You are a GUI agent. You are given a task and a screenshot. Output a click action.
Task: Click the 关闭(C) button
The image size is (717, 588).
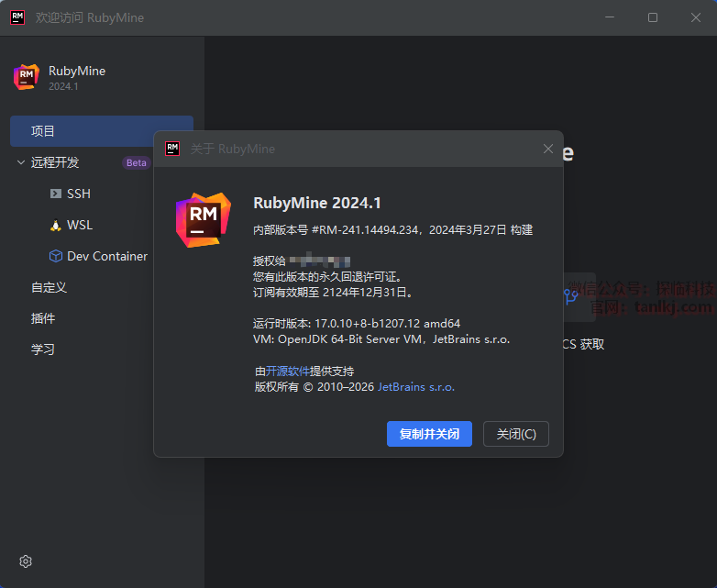click(515, 434)
